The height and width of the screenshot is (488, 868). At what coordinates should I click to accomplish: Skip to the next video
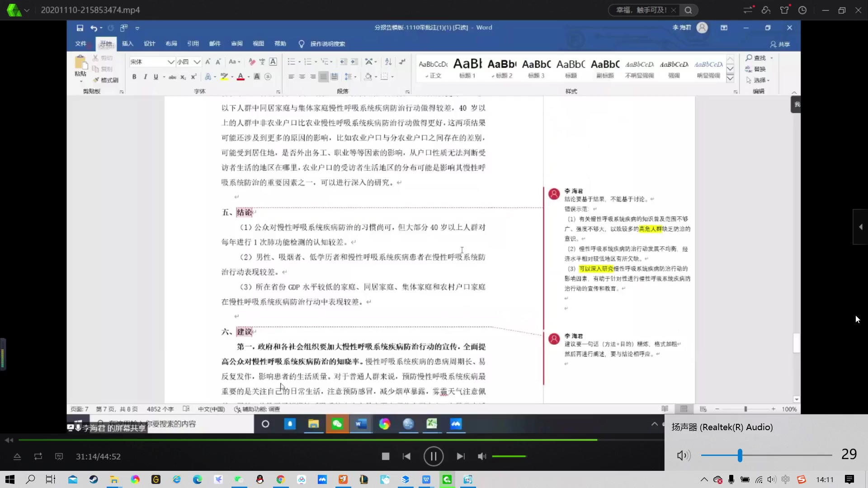click(460, 456)
